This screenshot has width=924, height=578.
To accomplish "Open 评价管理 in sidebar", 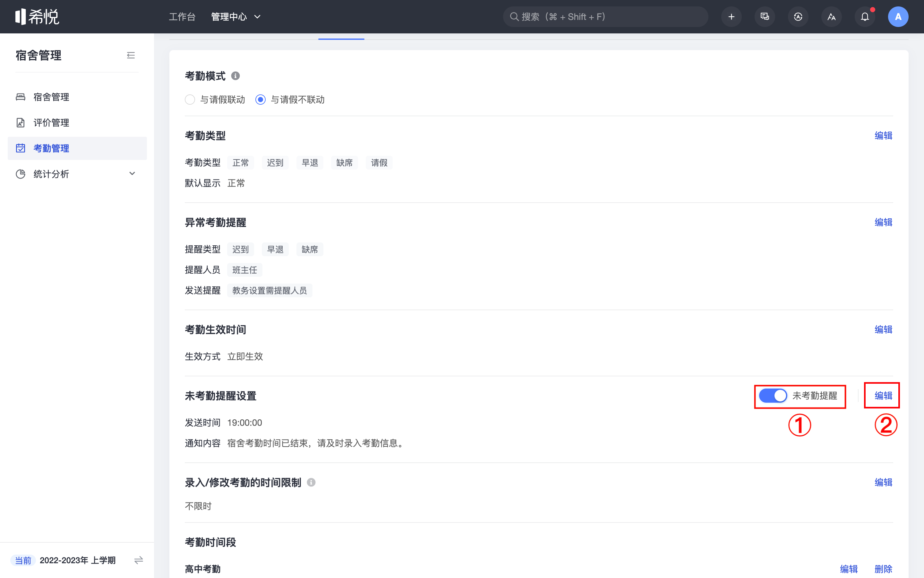I will click(77, 123).
